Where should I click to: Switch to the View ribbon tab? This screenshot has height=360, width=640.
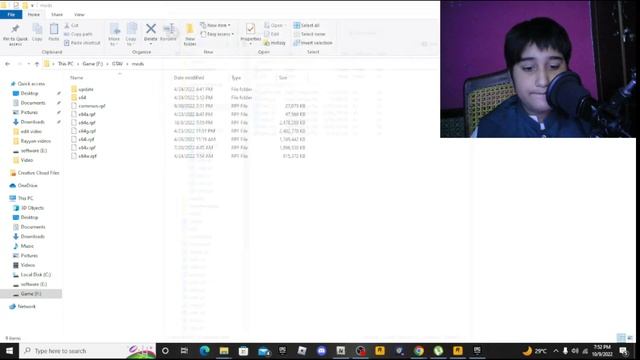79,14
